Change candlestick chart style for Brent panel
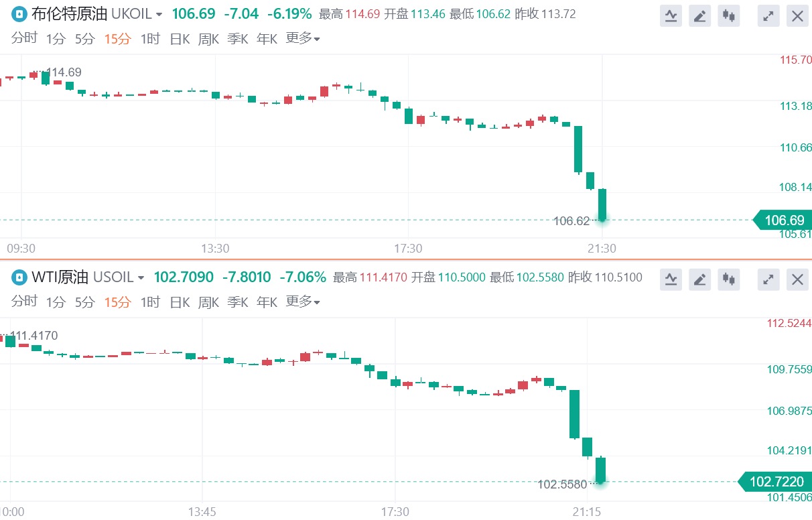 coord(729,16)
